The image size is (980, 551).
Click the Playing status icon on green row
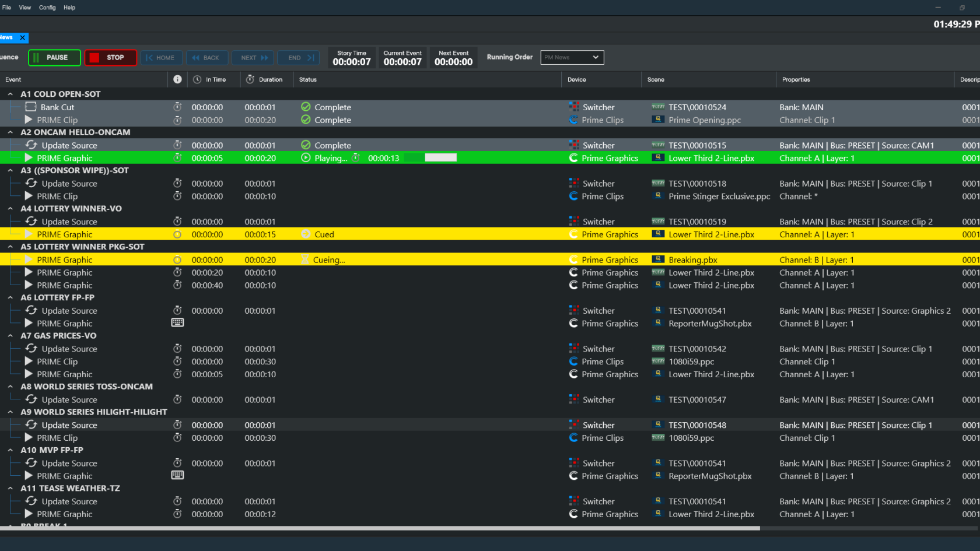point(306,158)
